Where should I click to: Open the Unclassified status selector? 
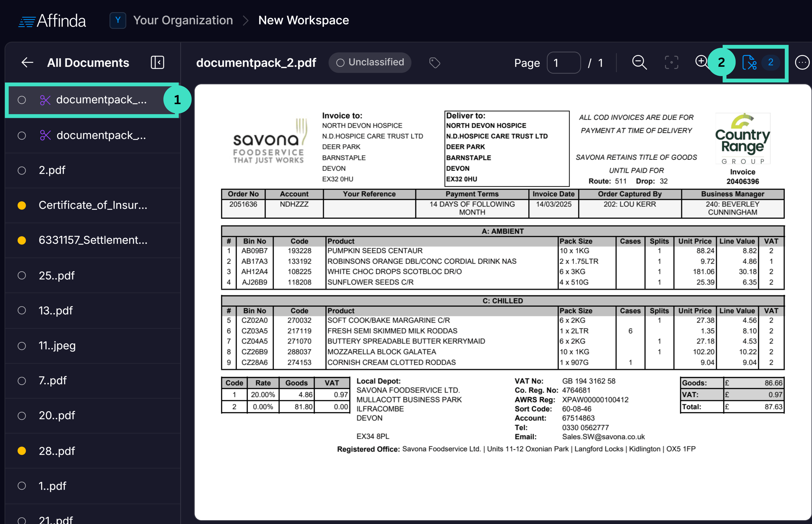coord(370,63)
